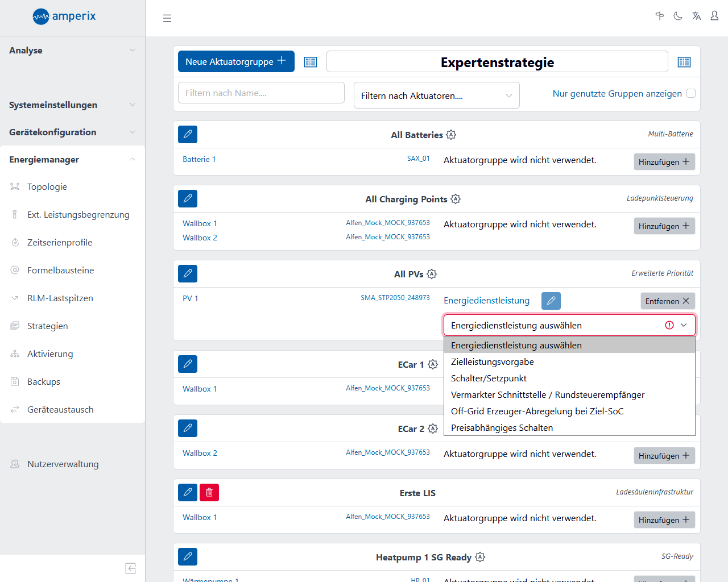This screenshot has height=582, width=728.
Task: Select Preisabhängiges Schalten option
Action: pos(502,428)
